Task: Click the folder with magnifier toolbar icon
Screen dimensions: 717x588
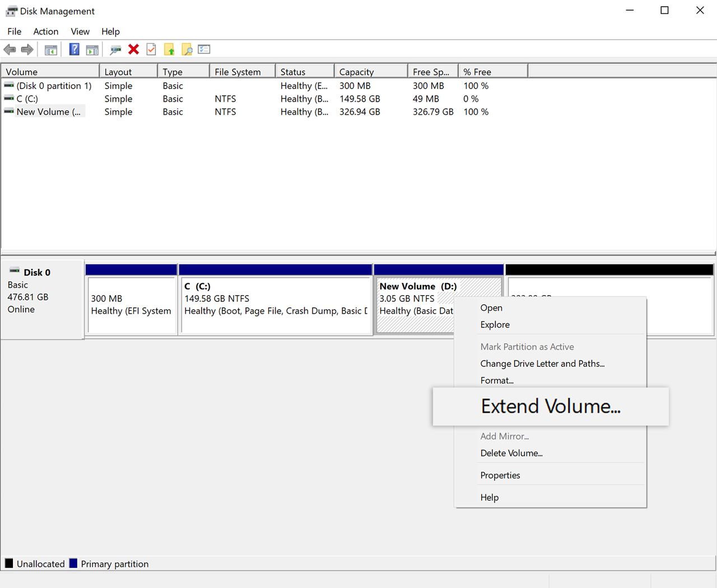Action: point(187,50)
